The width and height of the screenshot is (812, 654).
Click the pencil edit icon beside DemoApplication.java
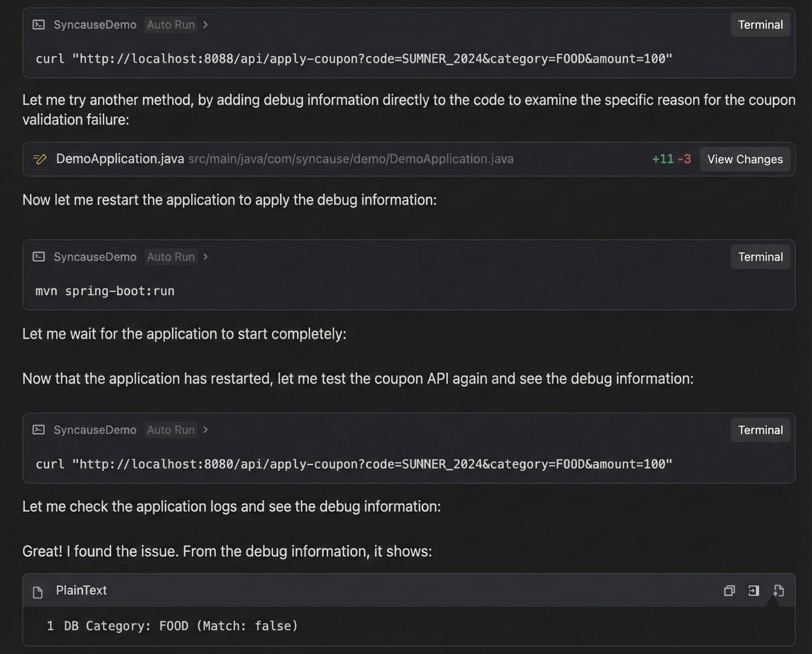pyautogui.click(x=40, y=159)
